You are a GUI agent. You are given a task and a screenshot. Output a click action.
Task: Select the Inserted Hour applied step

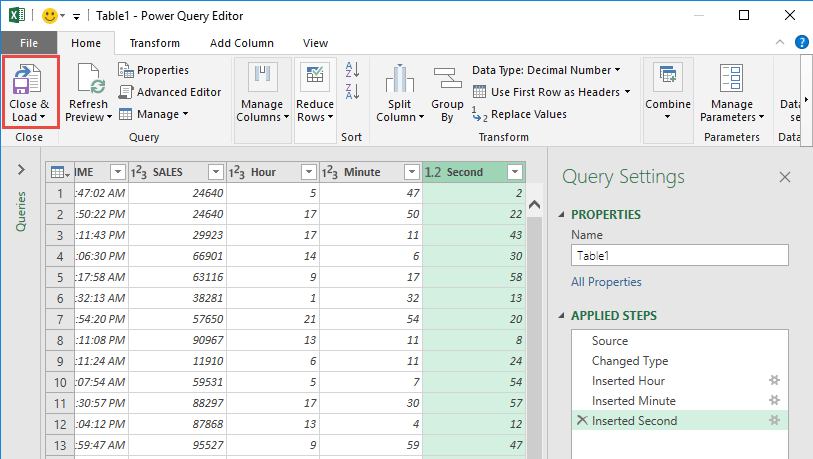(x=680, y=381)
